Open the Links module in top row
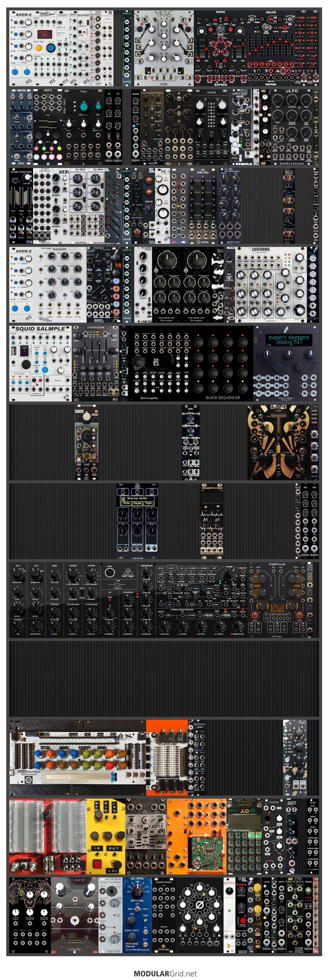 coord(108,48)
